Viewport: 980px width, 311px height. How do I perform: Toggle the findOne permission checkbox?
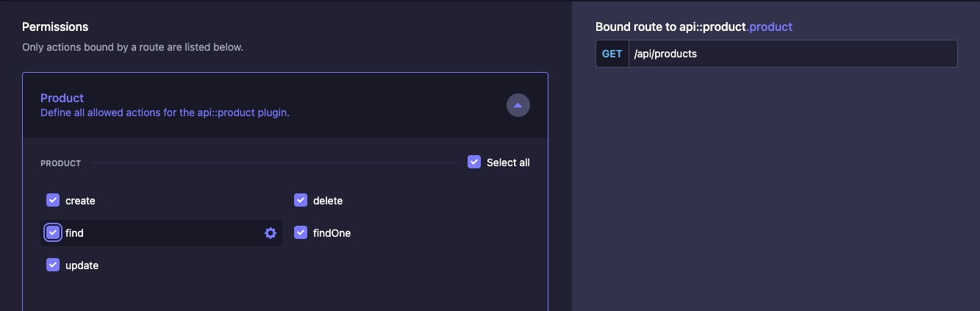click(x=301, y=232)
